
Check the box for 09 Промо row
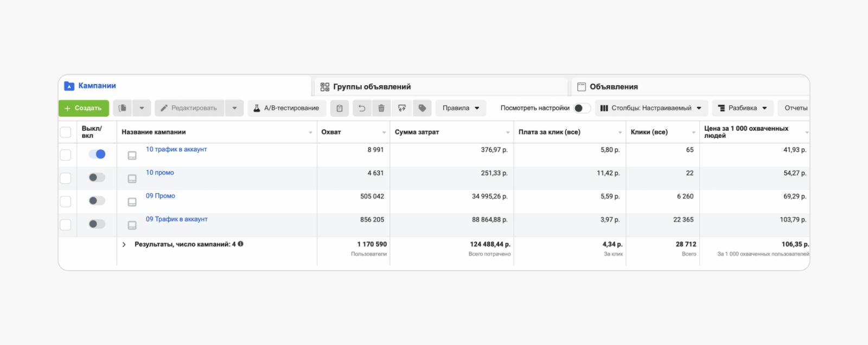[66, 201]
